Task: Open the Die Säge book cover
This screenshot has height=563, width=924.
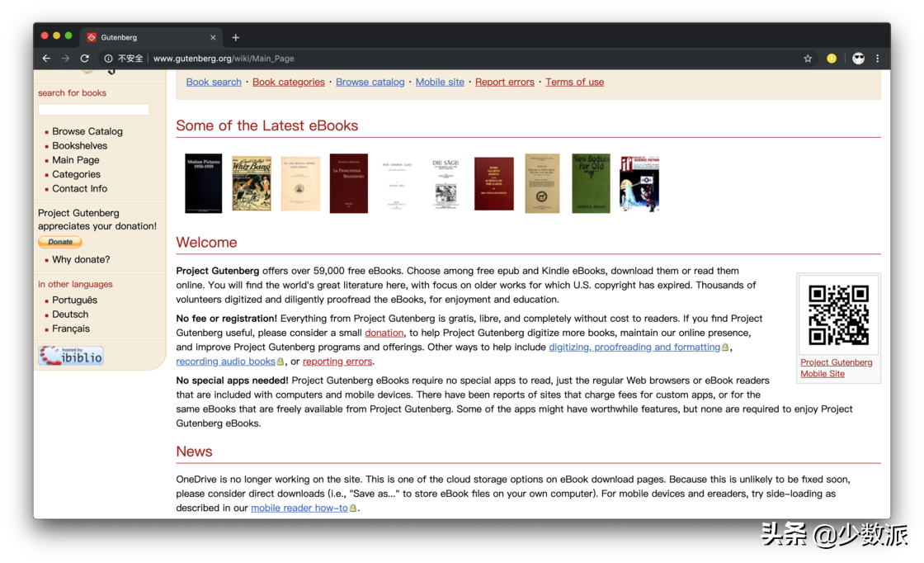Action: click(445, 183)
